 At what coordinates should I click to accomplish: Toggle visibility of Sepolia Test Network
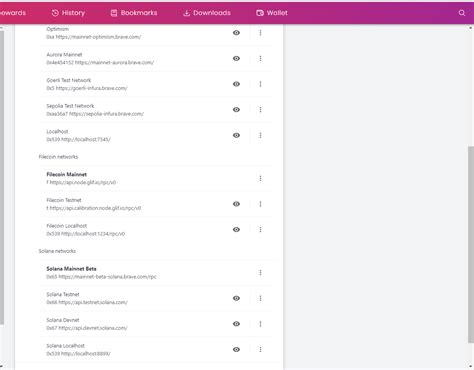236,110
